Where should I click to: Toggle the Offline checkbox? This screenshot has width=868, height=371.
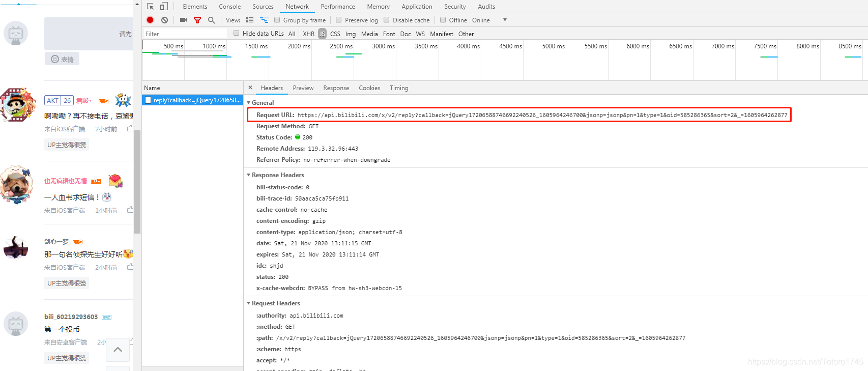click(x=443, y=20)
